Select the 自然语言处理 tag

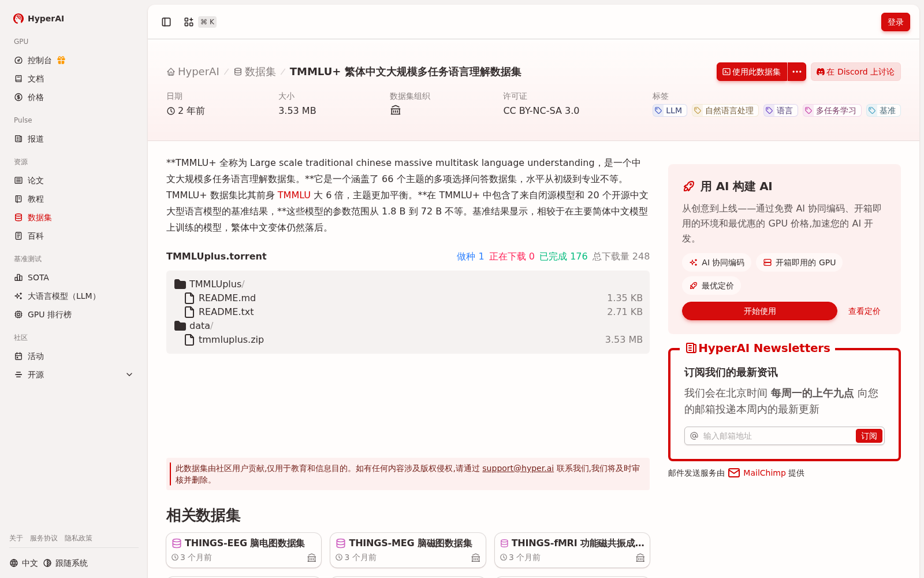(725, 110)
